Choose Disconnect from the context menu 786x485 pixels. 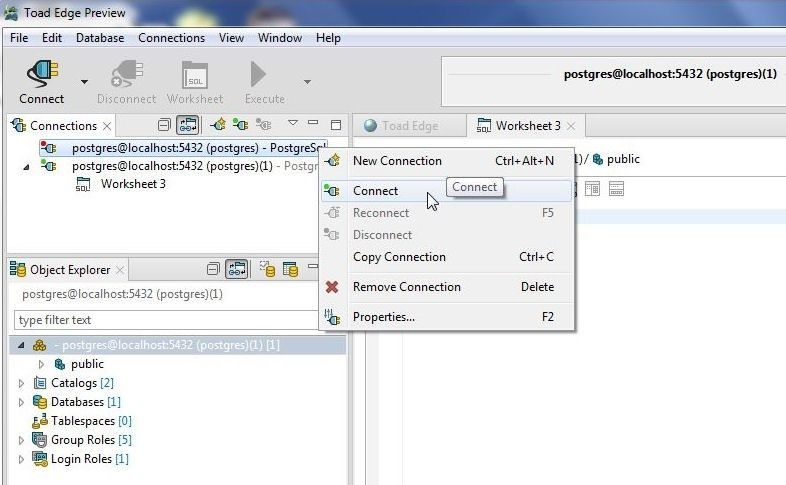446,235
